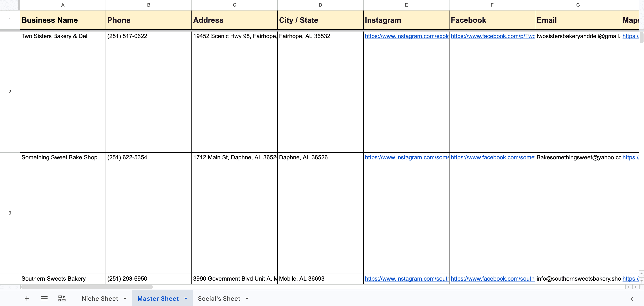Image resolution: width=644 pixels, height=306 pixels.
Task: Click the horizontal scrollbar thumb
Action: click(87, 287)
